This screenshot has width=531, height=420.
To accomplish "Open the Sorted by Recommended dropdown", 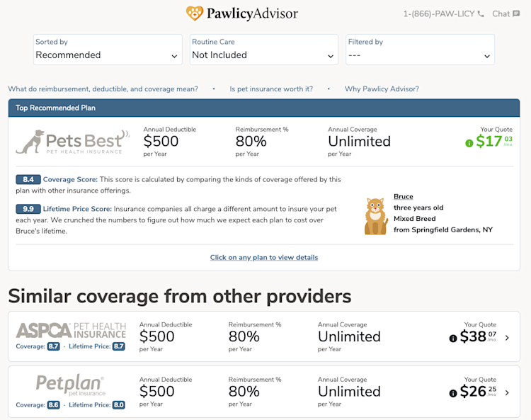I will coord(108,50).
